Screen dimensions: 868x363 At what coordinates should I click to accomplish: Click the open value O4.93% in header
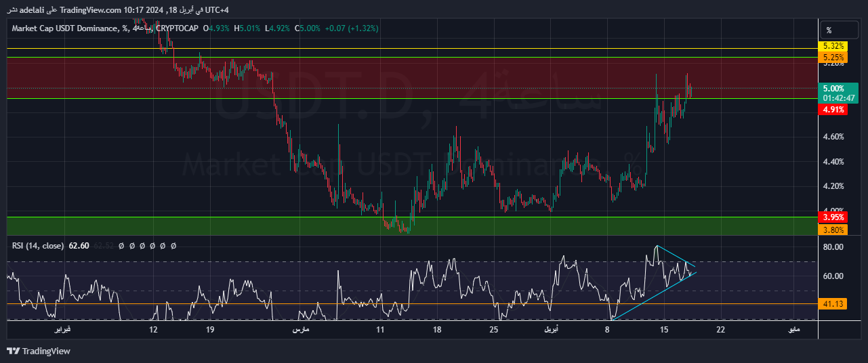tap(216, 28)
